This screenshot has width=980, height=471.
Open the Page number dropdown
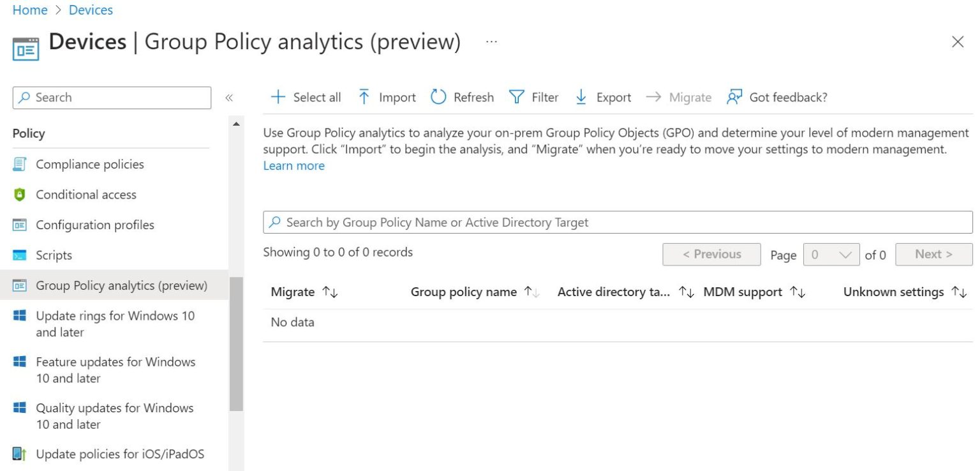click(x=831, y=254)
